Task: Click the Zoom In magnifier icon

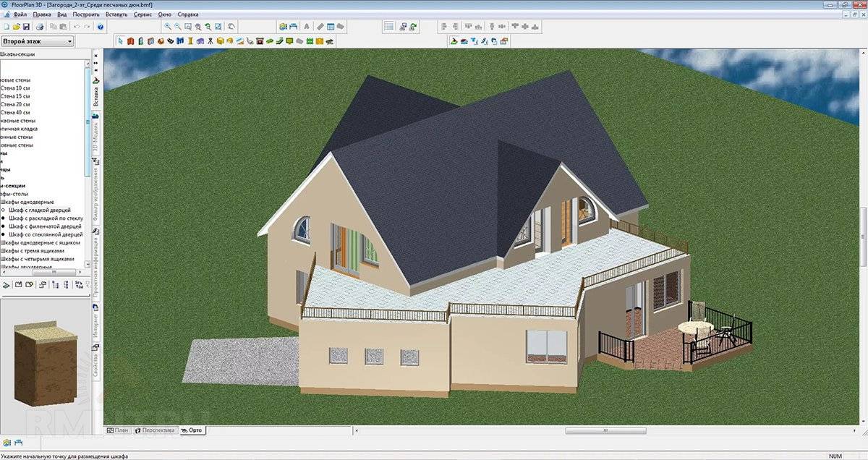Action: point(168,27)
